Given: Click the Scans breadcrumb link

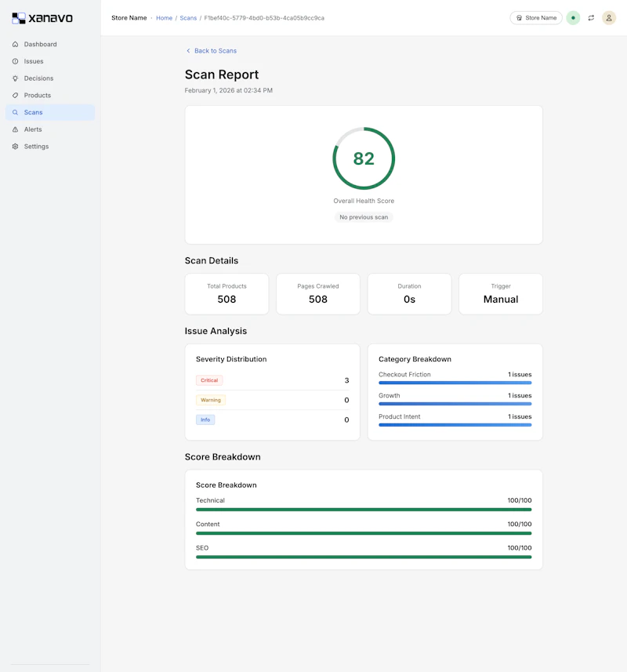Looking at the screenshot, I should tap(188, 18).
